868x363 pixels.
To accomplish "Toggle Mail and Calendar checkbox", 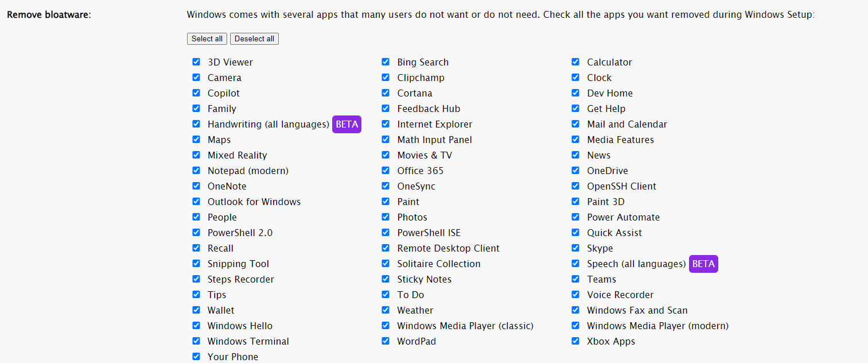I will pyautogui.click(x=575, y=124).
